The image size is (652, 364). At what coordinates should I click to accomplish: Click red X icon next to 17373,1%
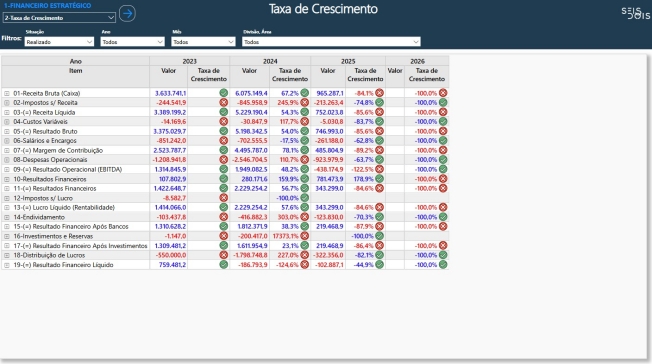305,236
